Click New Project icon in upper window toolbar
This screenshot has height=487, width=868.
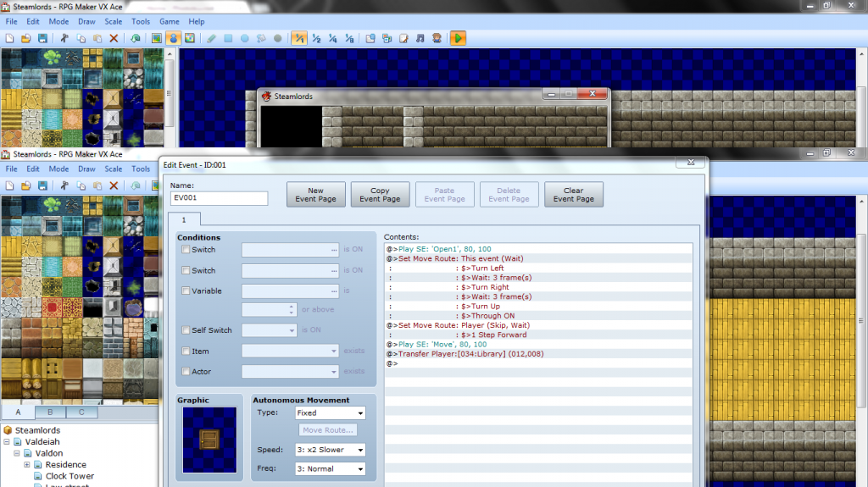tap(9, 38)
